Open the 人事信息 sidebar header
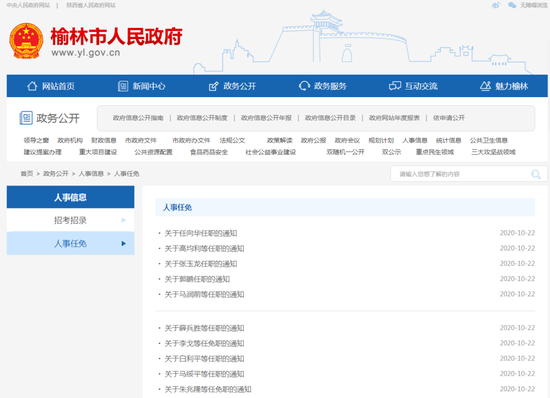The width and height of the screenshot is (550, 398). [x=71, y=197]
